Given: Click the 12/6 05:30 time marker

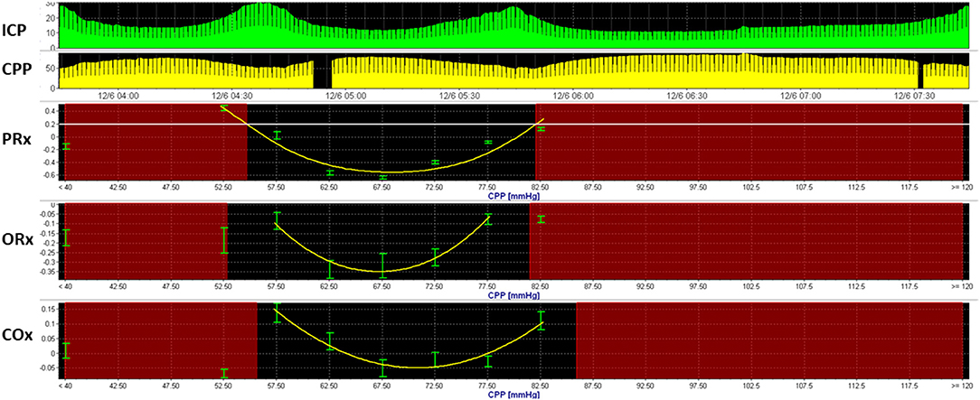Looking at the screenshot, I should click(x=458, y=96).
